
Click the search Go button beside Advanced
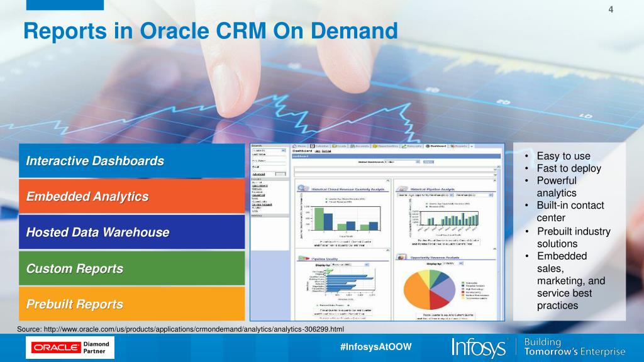point(280,174)
